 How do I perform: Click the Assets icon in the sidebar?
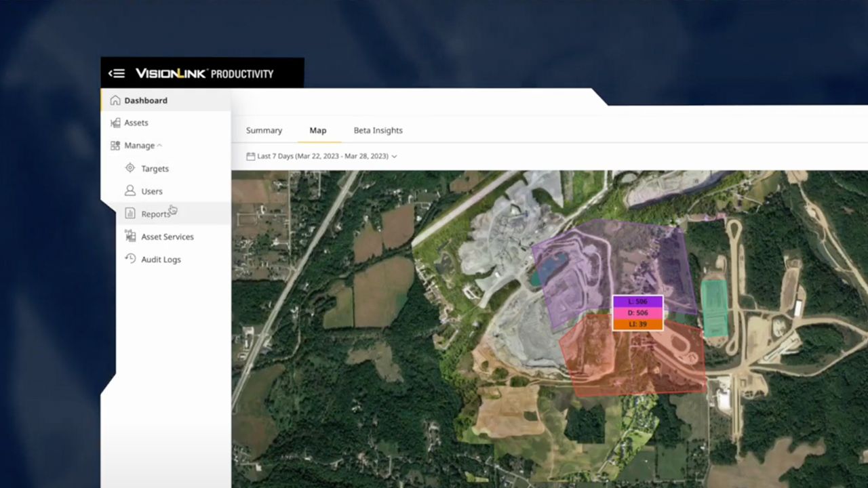coord(115,123)
